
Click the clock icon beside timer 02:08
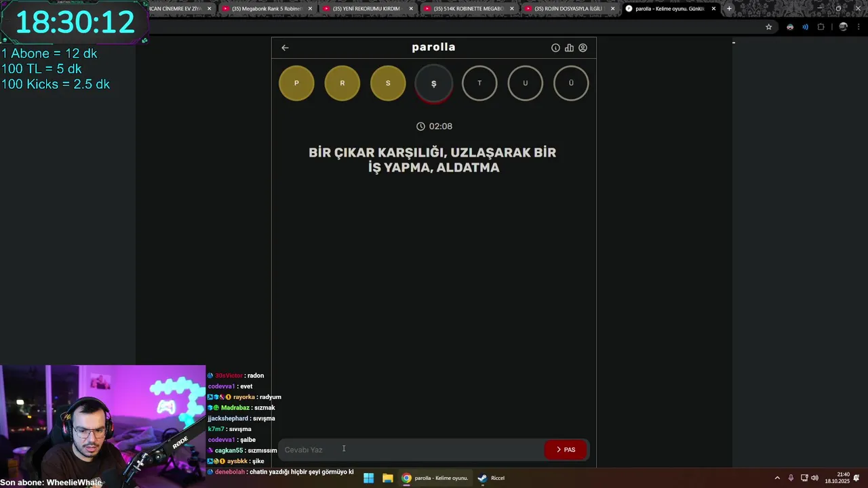pos(420,126)
